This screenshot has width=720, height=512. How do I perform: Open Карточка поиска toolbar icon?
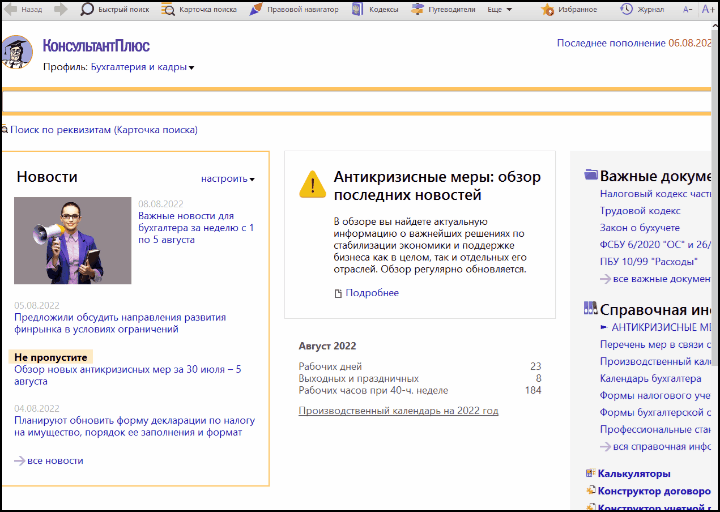pyautogui.click(x=168, y=9)
